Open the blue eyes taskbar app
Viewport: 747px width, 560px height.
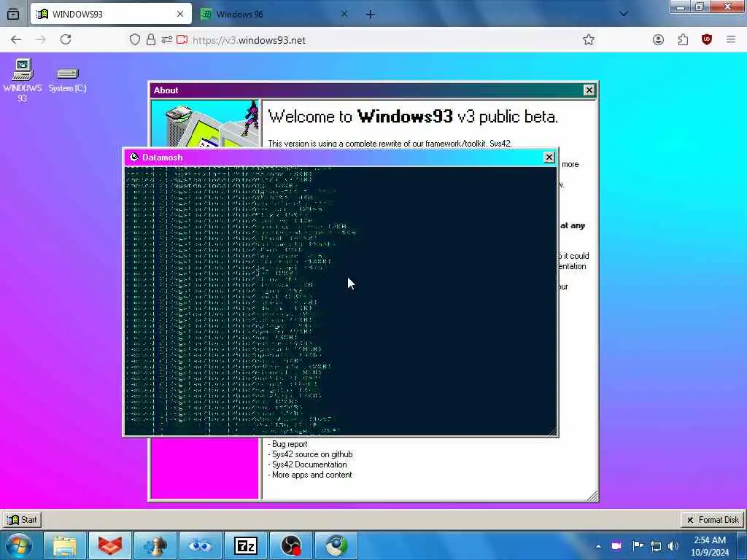coord(201,545)
